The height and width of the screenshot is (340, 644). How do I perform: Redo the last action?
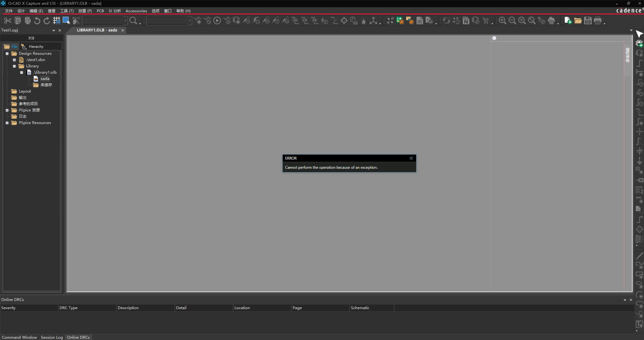pos(47,21)
